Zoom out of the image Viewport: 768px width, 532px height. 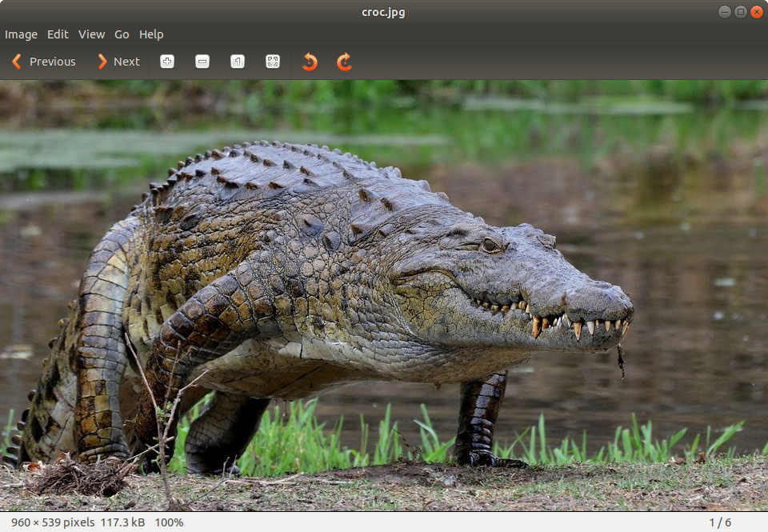click(x=202, y=62)
